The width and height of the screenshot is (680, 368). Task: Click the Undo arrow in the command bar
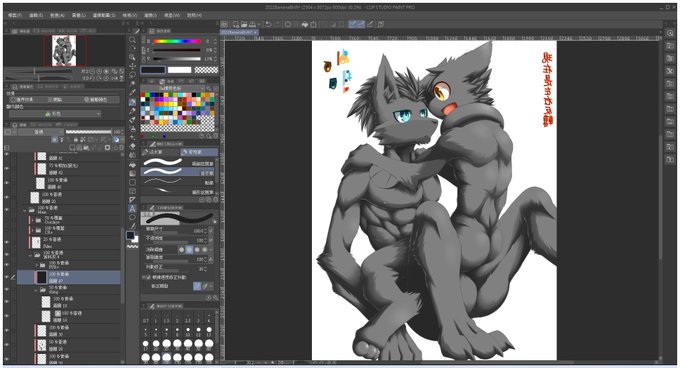268,24
